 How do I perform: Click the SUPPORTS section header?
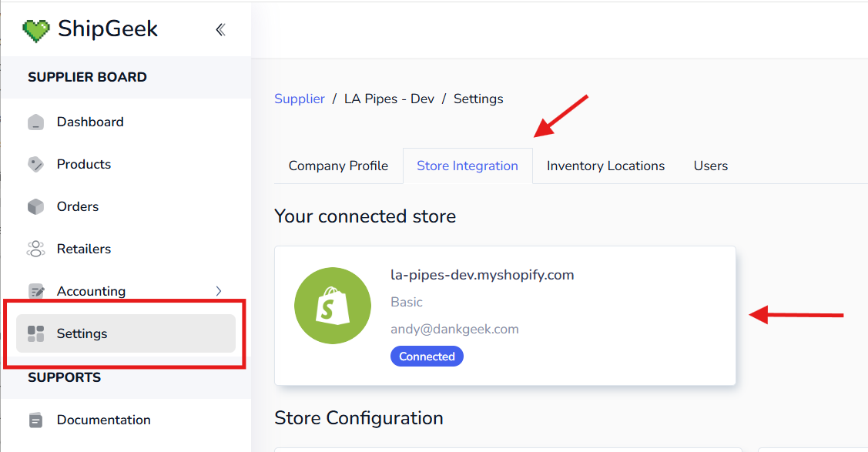coord(64,377)
